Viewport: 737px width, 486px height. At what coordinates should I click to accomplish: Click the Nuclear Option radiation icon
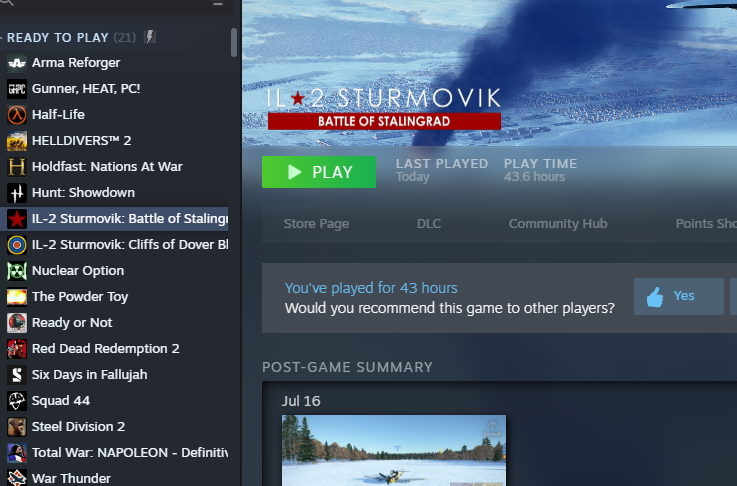(x=17, y=271)
